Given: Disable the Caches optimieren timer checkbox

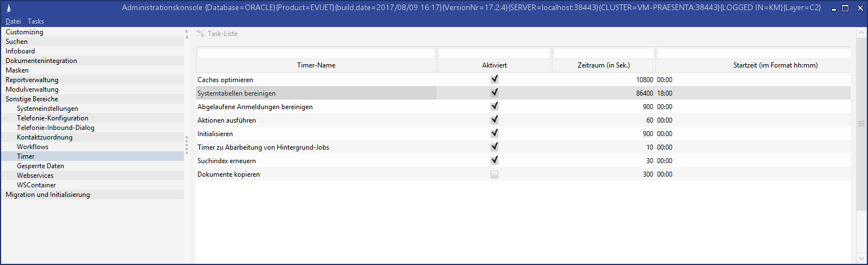Looking at the screenshot, I should click(494, 79).
